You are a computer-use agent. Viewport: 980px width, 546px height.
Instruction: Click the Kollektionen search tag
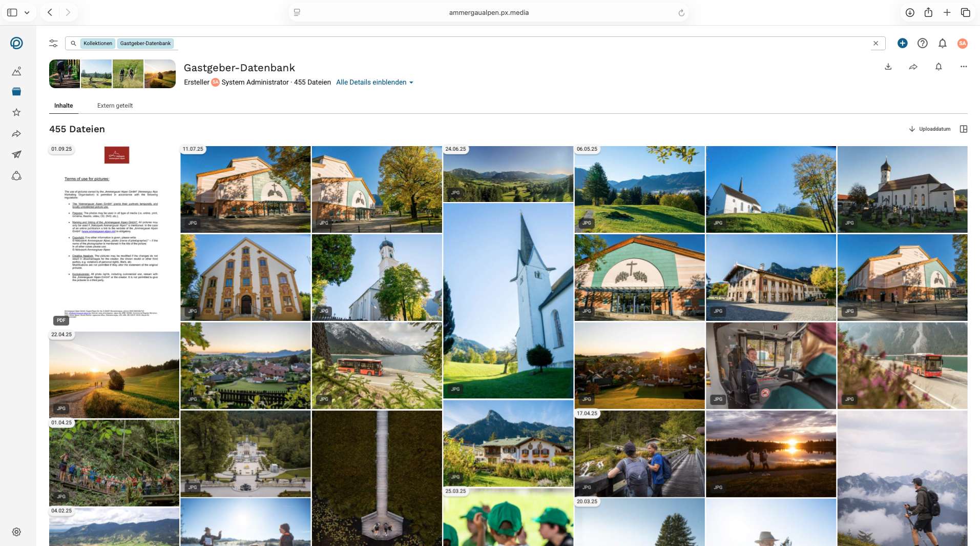point(98,44)
